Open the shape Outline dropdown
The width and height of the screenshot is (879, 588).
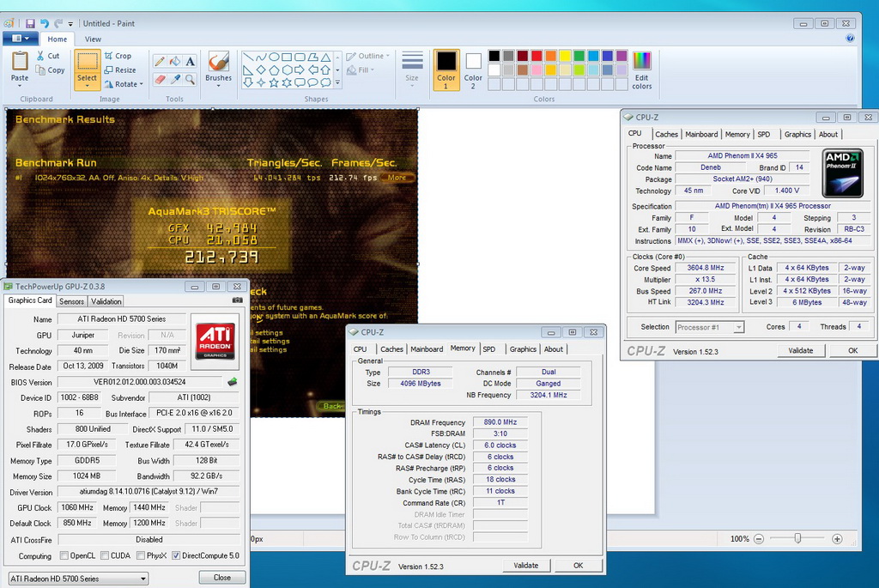tap(368, 56)
